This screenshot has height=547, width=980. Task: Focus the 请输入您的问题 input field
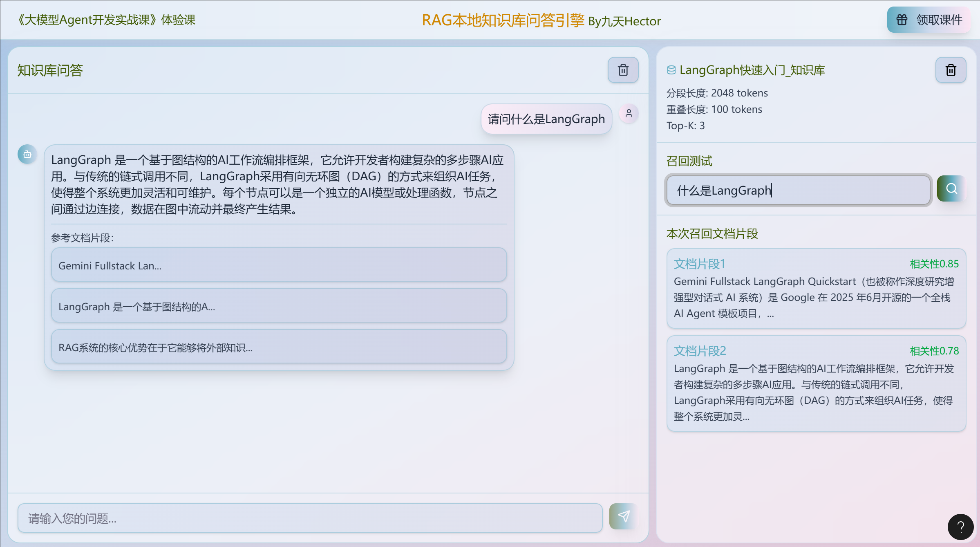pyautogui.click(x=310, y=518)
